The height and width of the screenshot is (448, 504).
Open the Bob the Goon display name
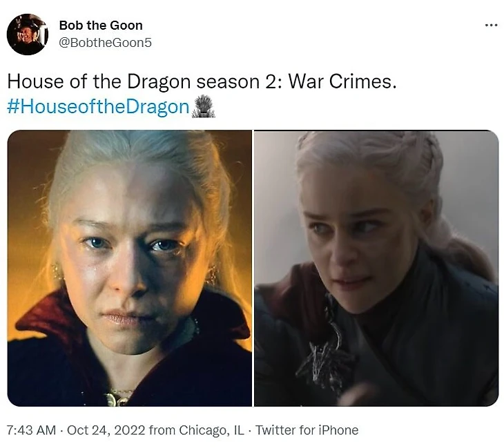tap(101, 26)
